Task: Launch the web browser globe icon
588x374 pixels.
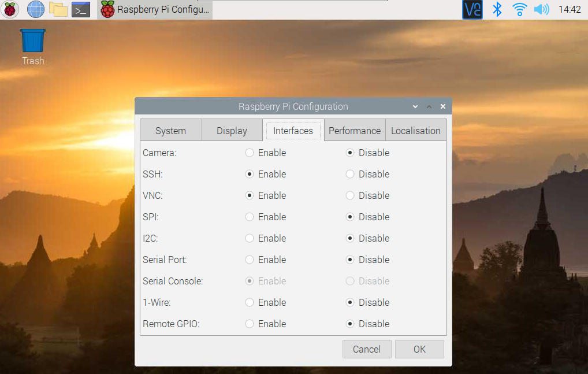Action: pyautogui.click(x=36, y=9)
